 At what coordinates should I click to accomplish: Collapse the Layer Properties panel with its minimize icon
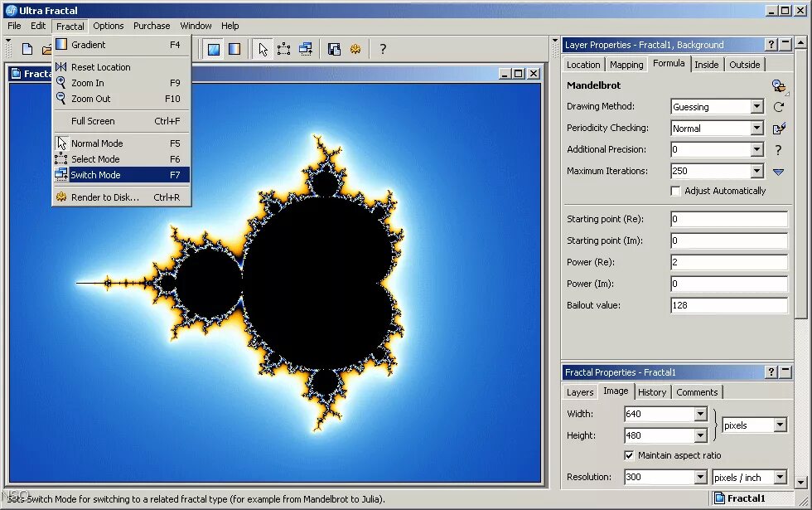tap(785, 45)
